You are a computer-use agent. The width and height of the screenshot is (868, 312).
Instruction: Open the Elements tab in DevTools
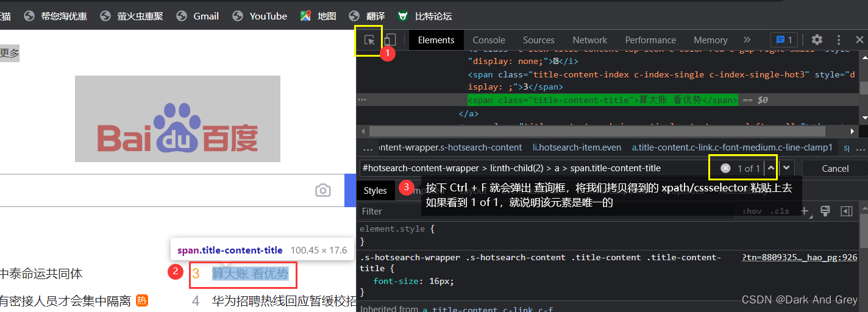[436, 40]
